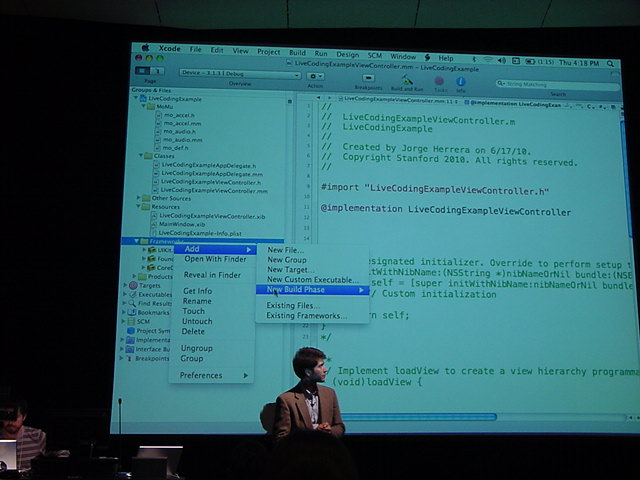Open the Help menu

tap(446, 58)
